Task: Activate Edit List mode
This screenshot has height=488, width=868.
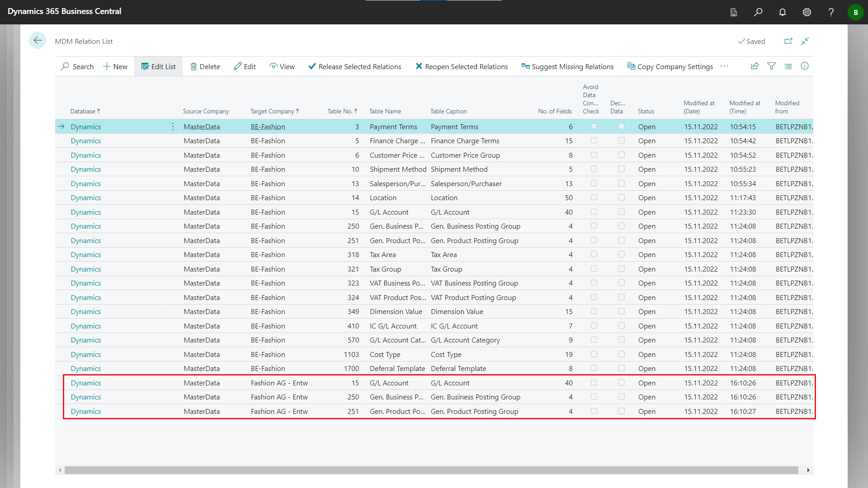Action: (158, 66)
